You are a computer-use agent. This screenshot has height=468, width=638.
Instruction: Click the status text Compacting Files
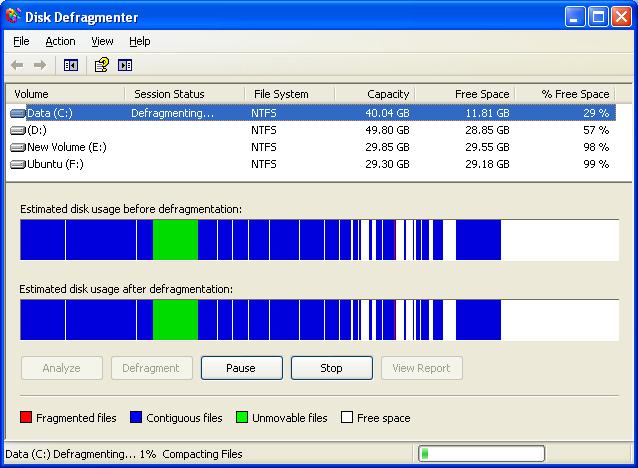[x=202, y=454]
